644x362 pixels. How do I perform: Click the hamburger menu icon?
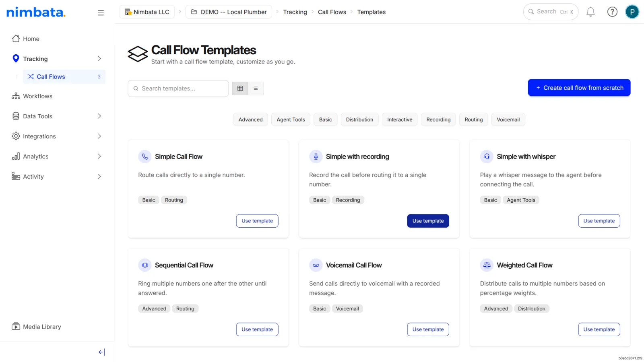point(101,13)
